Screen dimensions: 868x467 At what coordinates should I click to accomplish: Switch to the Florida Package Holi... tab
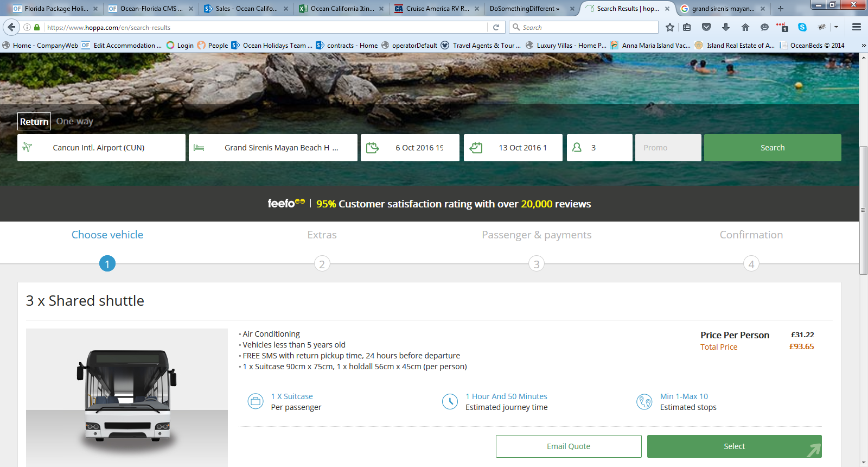click(55, 9)
